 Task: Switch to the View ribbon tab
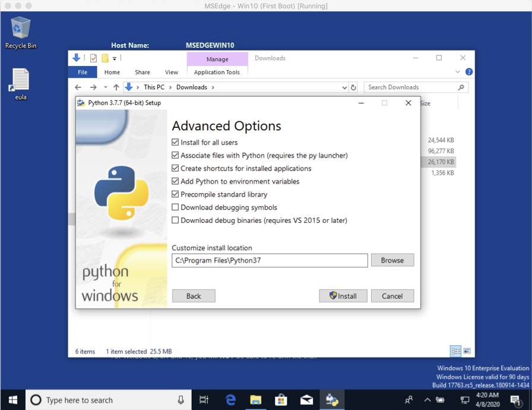171,72
